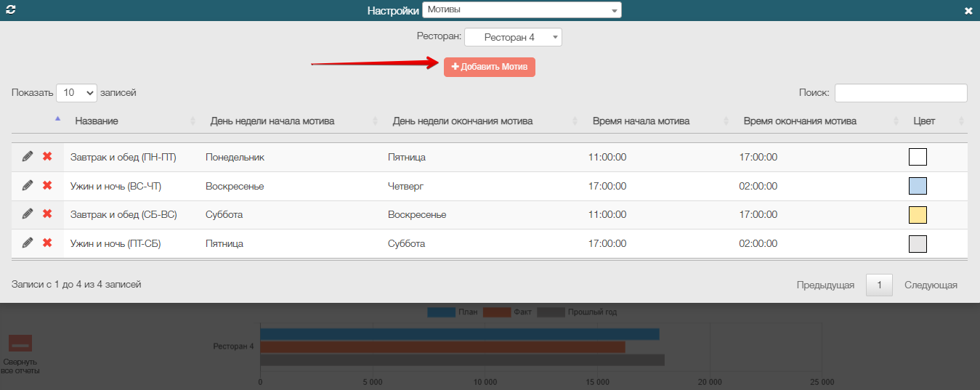Viewport: 980px width, 390px height.
Task: Click Ужин и ночь (ПТ-СБ) name cell
Action: (116, 244)
